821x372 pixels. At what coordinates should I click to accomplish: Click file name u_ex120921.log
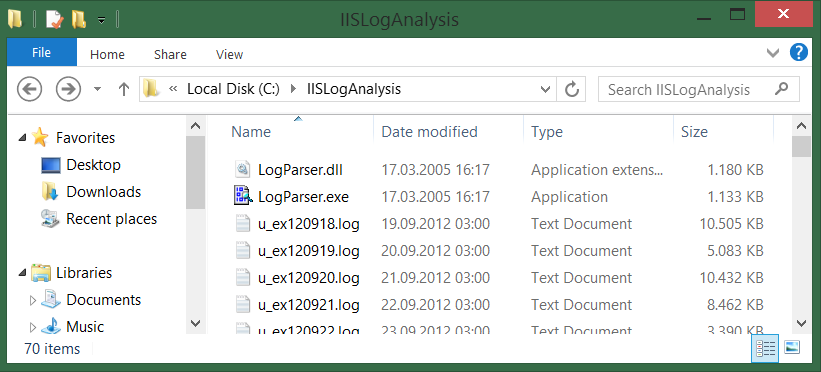(309, 304)
